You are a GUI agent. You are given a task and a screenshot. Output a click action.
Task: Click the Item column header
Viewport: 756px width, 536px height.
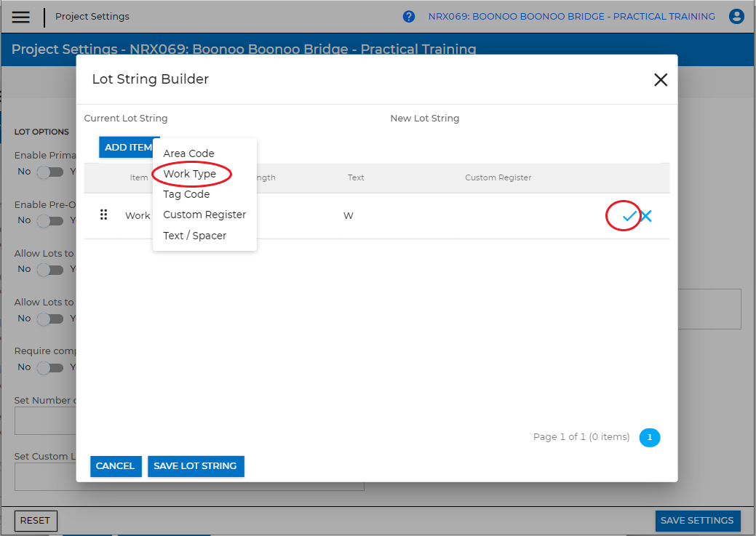point(139,177)
